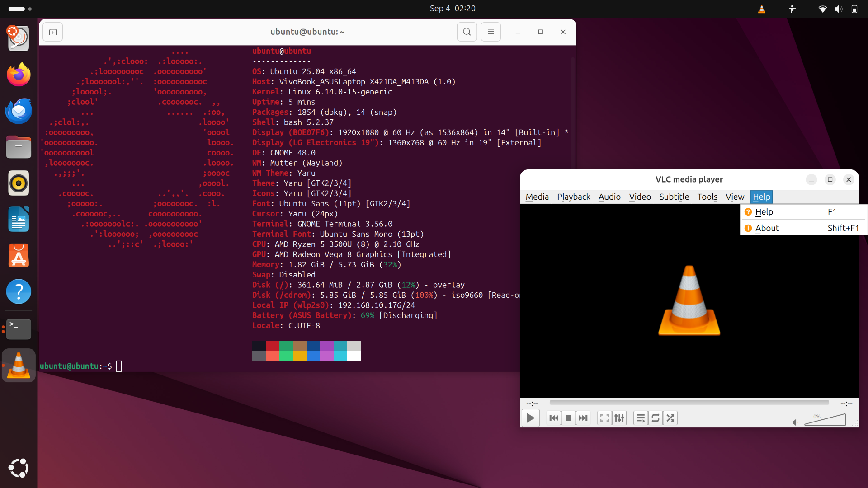Click the Terminal prompt line
Viewport: 868px width, 488px height.
[80, 366]
